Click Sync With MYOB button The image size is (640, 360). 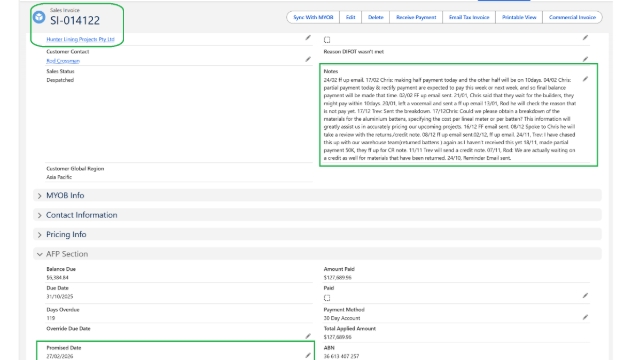(x=313, y=17)
